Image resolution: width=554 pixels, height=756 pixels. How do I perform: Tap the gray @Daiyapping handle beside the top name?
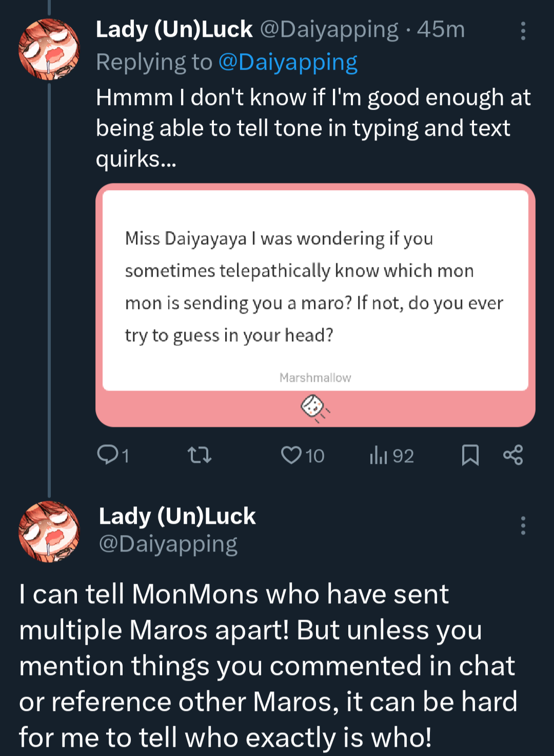click(x=329, y=30)
